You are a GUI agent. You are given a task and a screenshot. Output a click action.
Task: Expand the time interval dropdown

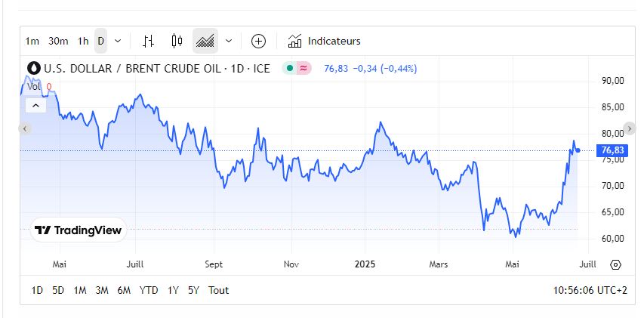click(x=118, y=41)
